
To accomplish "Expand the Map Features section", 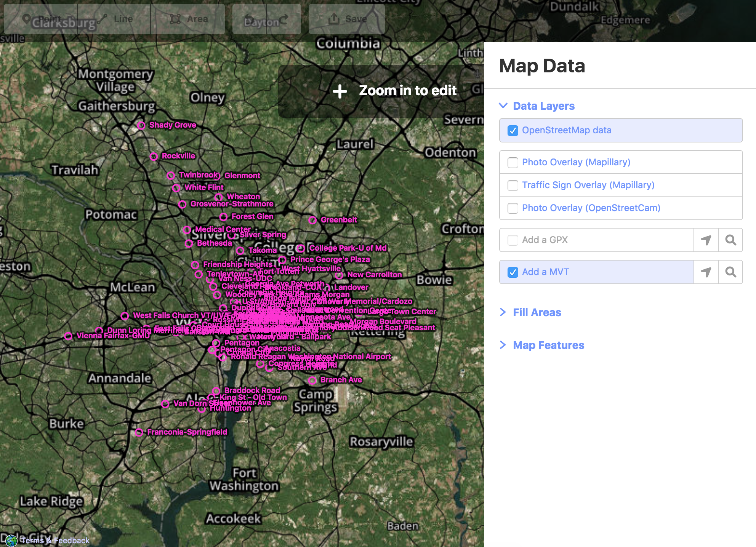I will click(542, 345).
